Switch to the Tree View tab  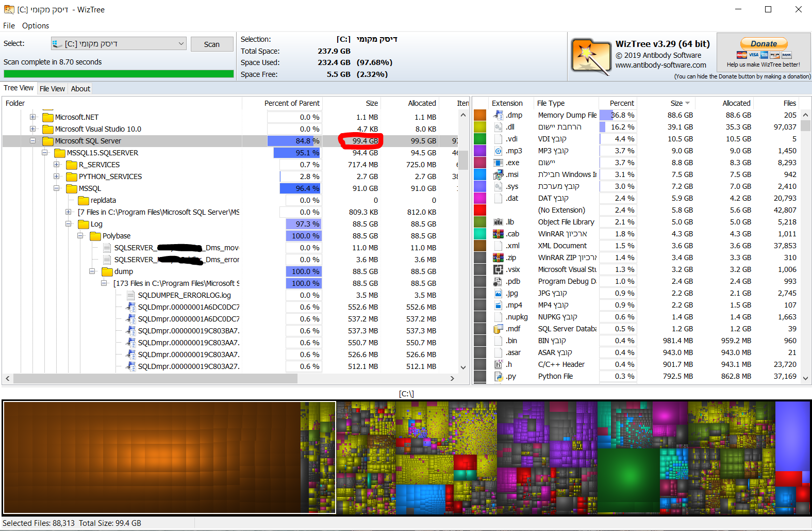pos(19,88)
